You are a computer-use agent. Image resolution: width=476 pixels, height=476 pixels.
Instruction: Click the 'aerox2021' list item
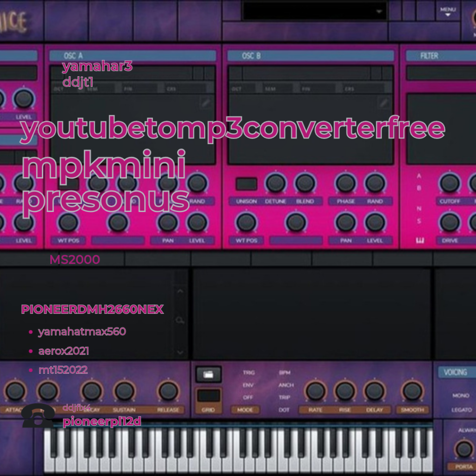(64, 351)
